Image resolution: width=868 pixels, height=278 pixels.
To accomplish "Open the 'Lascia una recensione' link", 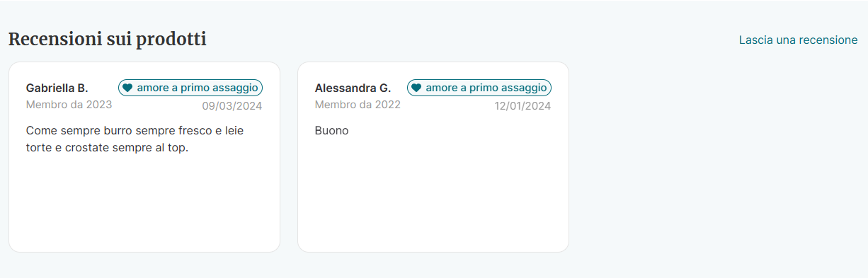I will tap(798, 40).
